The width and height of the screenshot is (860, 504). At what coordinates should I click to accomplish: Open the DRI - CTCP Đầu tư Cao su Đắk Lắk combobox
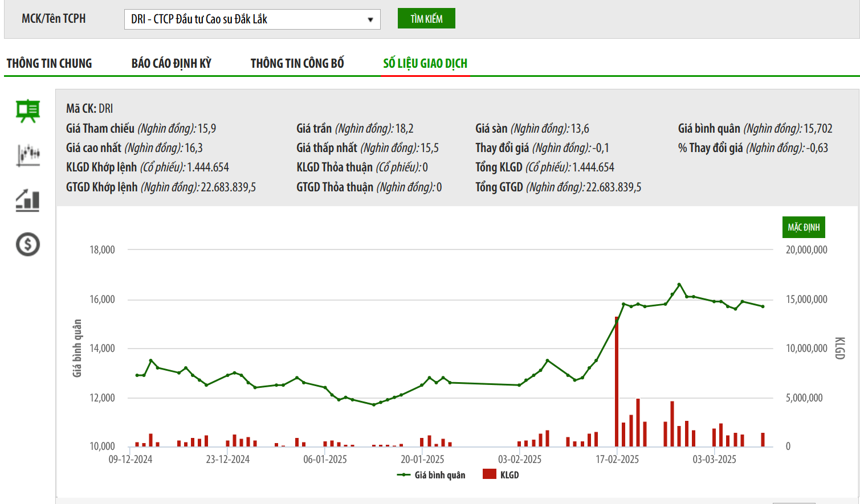pyautogui.click(x=245, y=20)
